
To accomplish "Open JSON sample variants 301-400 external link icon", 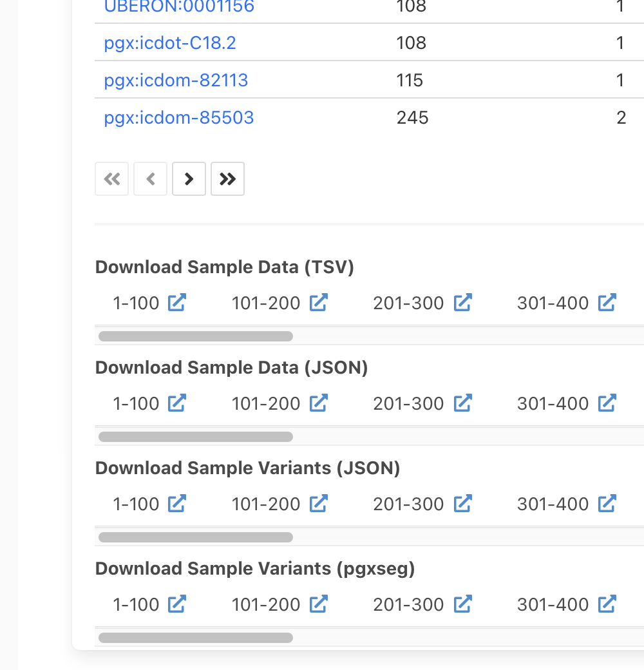I will tap(607, 503).
